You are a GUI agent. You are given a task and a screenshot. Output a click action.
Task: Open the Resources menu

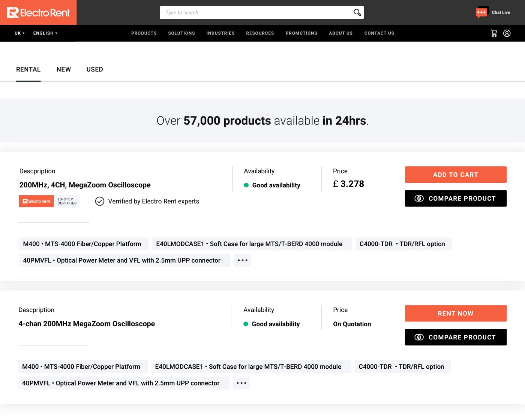[260, 33]
